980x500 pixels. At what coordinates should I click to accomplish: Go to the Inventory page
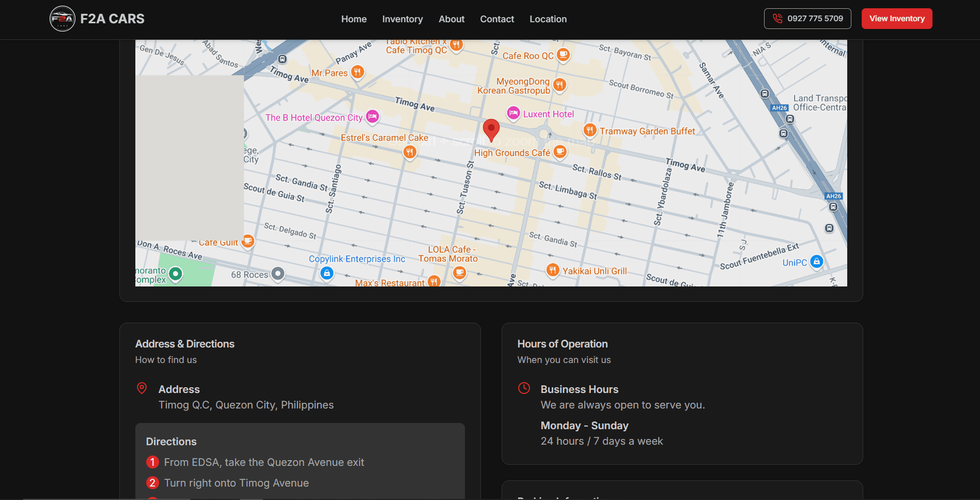pyautogui.click(x=402, y=19)
